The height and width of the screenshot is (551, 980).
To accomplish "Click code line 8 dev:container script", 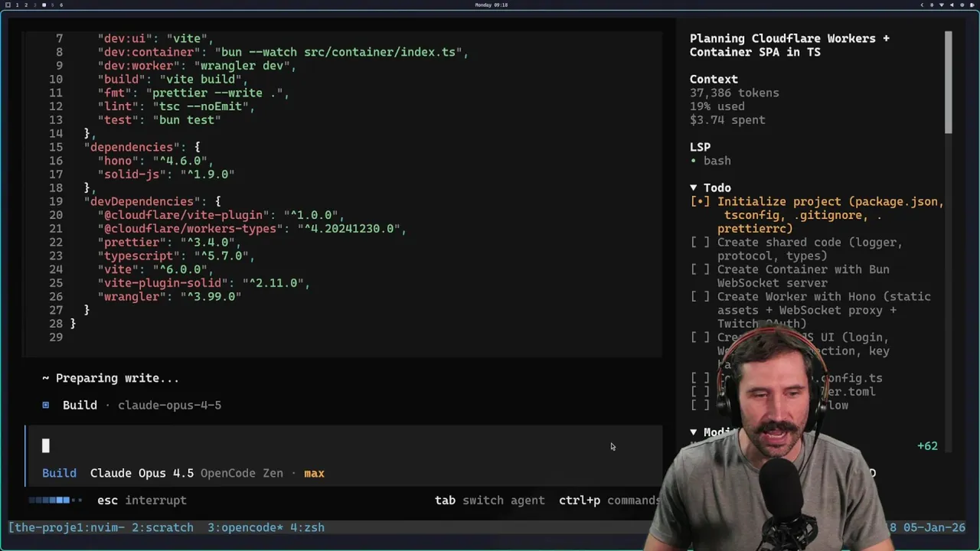I will pos(283,52).
